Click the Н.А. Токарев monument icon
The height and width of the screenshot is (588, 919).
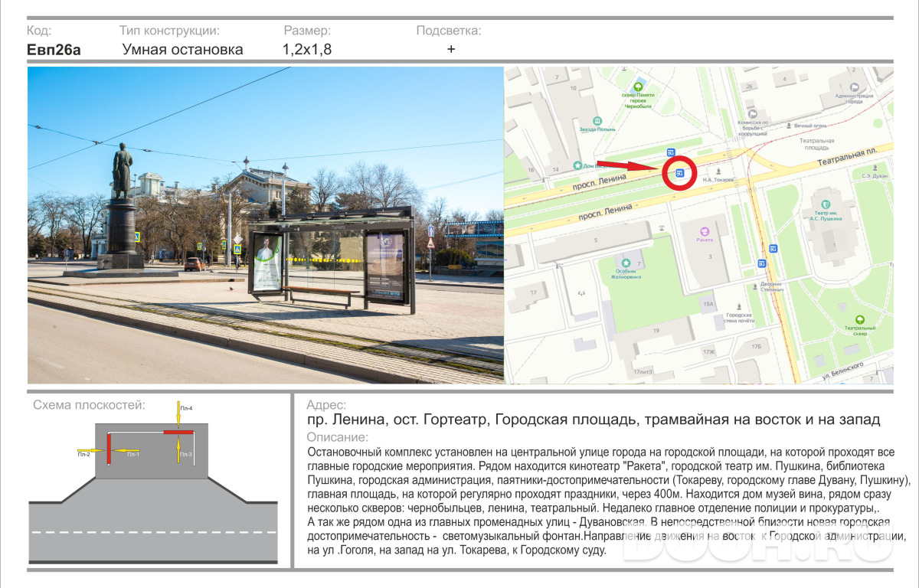pyautogui.click(x=718, y=171)
